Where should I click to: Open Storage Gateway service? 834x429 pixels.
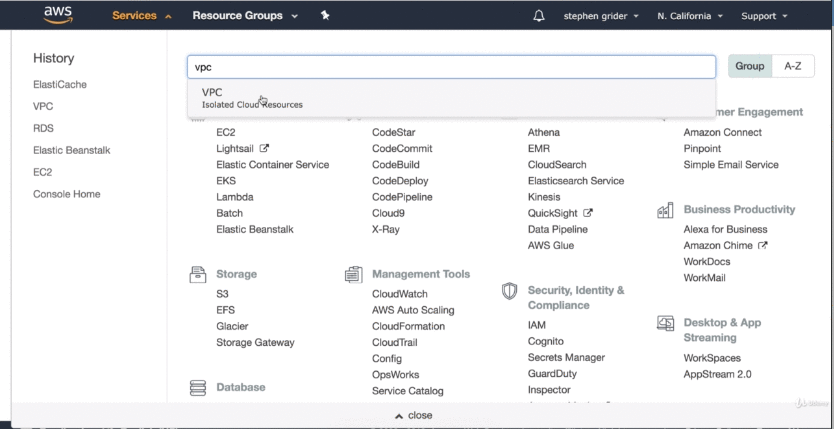pos(255,342)
